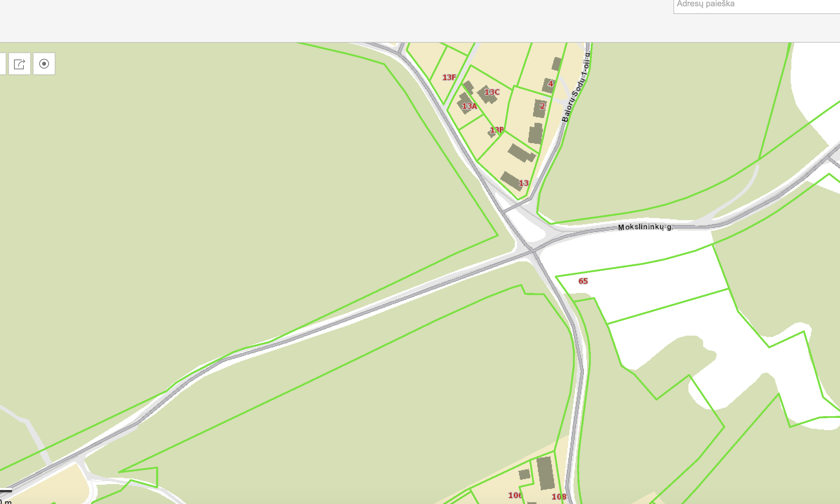The height and width of the screenshot is (504, 840).
Task: Click the address label 4 near top buildings
Action: tap(551, 84)
